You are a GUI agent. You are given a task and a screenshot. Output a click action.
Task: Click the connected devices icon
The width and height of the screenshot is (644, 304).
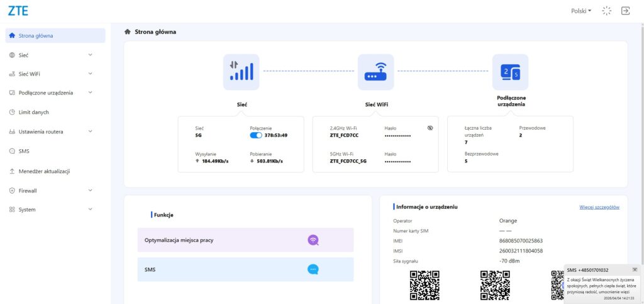pyautogui.click(x=509, y=72)
